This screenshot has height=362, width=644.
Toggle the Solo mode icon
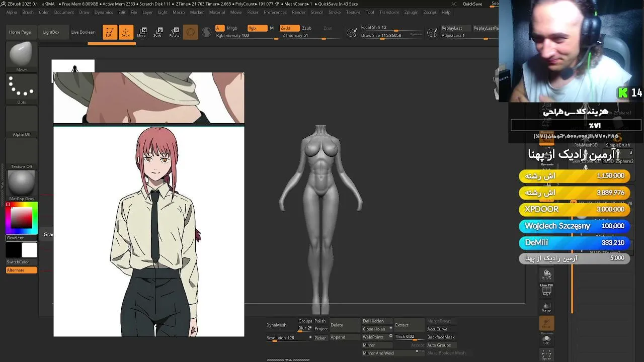(x=547, y=340)
